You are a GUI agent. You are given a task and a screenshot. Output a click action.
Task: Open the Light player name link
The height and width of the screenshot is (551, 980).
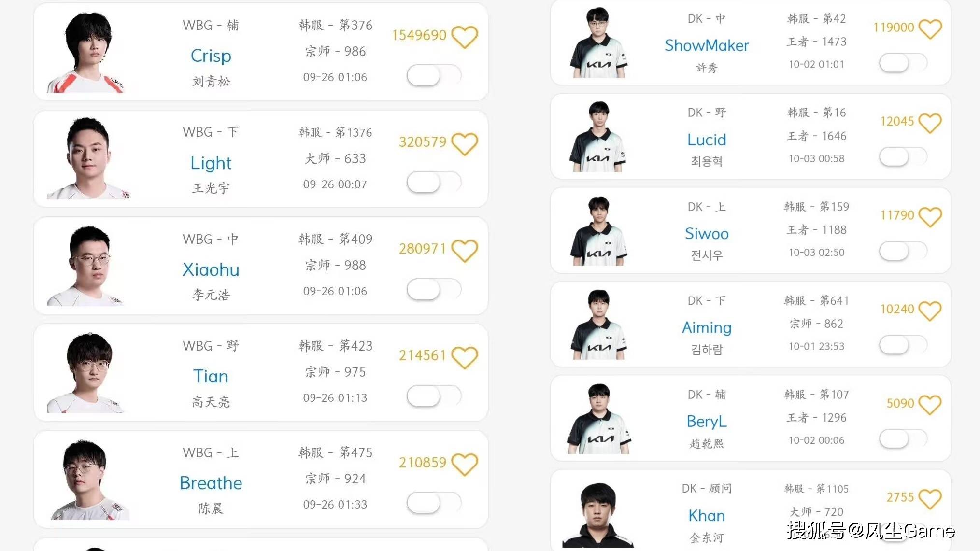click(x=211, y=163)
